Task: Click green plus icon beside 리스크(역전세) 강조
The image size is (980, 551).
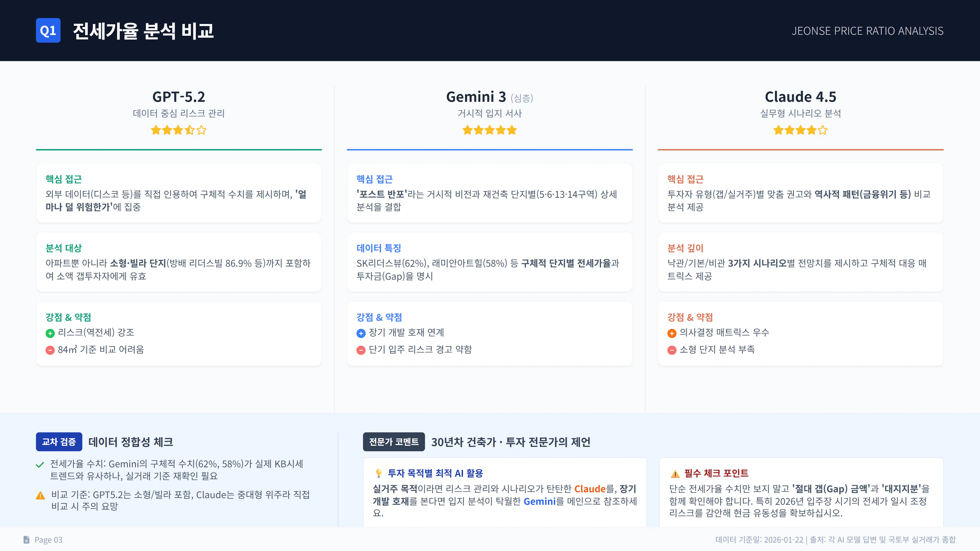Action: 50,334
